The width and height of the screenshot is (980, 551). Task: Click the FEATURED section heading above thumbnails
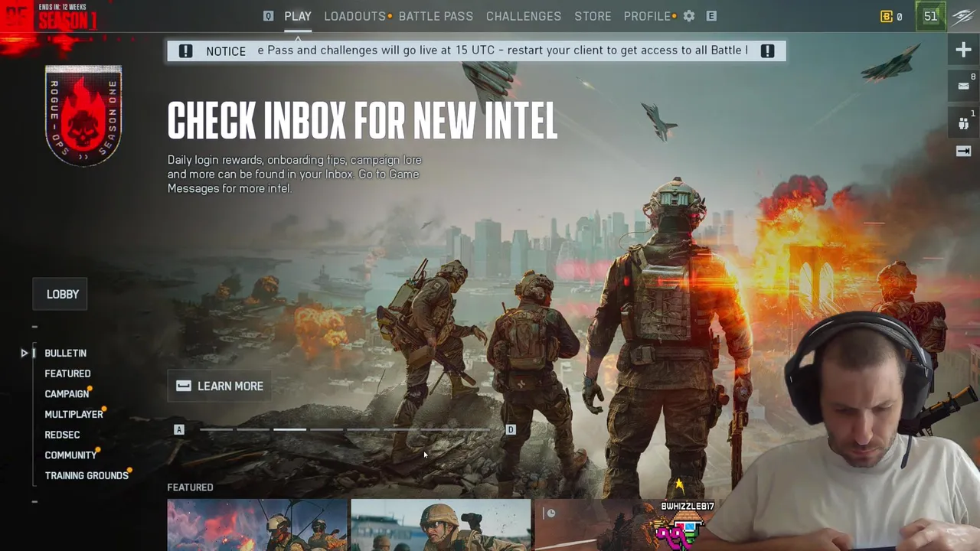click(x=190, y=487)
